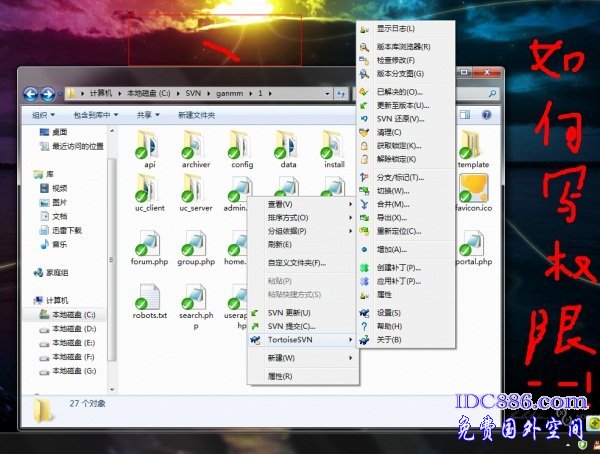Select 刷新 in the context menu

[280, 244]
